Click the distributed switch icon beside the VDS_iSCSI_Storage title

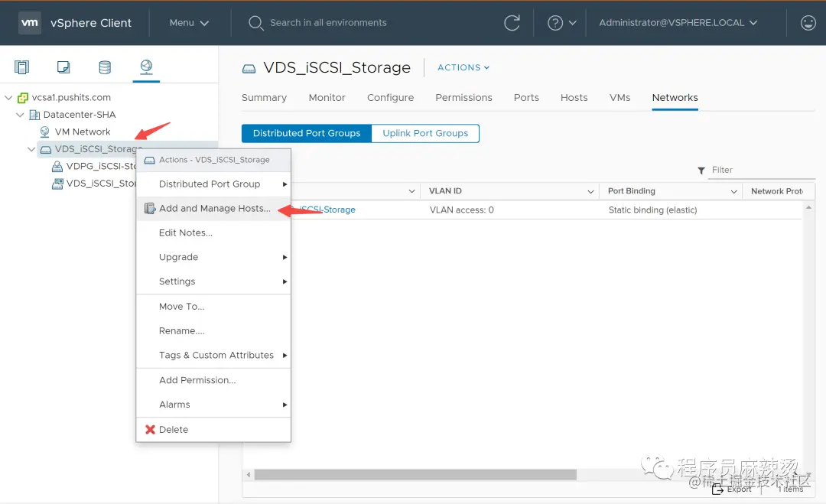249,69
